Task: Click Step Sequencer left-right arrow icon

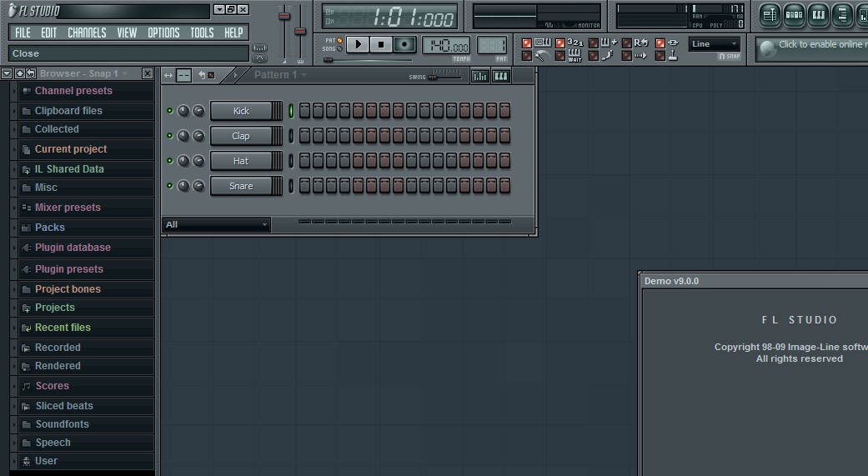Action: point(168,75)
